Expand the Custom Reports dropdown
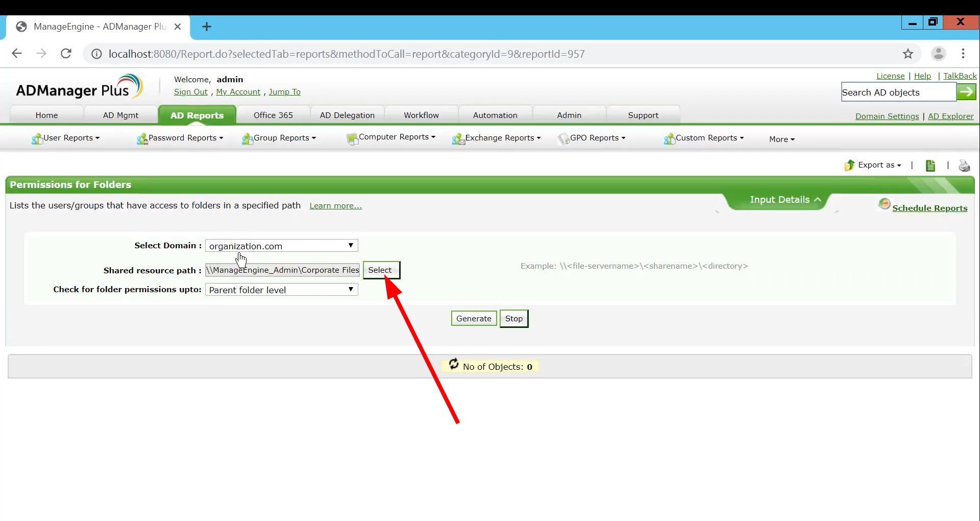This screenshot has width=980, height=521. click(710, 138)
